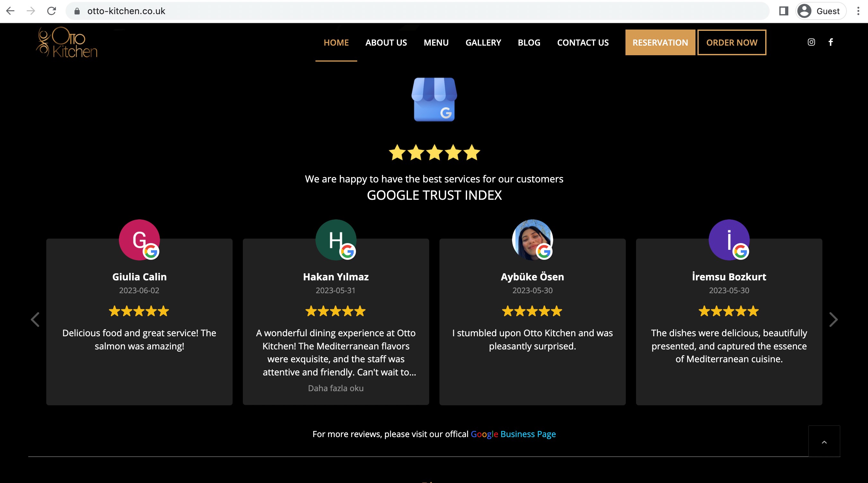Click the ORDER NOW button
Screen dimensions: 868x483
(x=732, y=42)
